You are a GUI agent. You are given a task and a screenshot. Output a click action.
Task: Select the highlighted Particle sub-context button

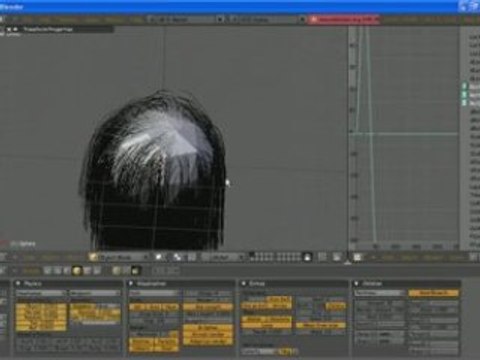point(136,270)
